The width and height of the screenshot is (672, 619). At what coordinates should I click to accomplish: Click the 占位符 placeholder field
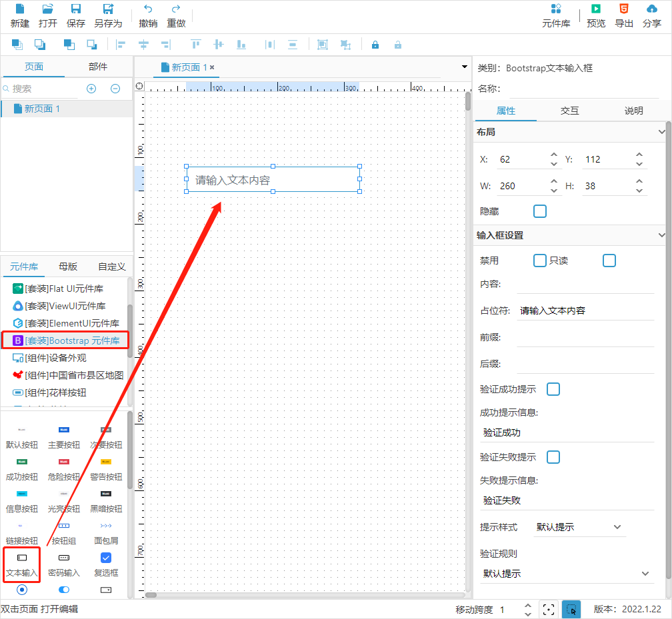pos(585,310)
